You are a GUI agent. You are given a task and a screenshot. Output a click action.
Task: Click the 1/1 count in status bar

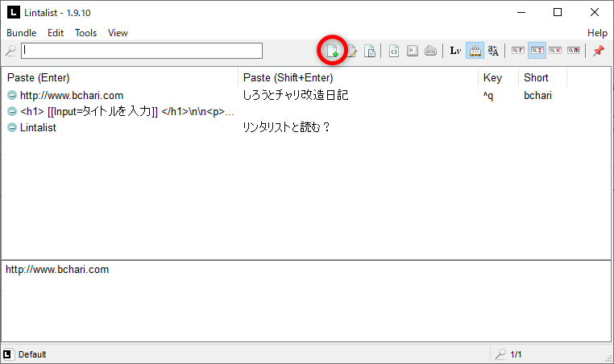(x=516, y=354)
